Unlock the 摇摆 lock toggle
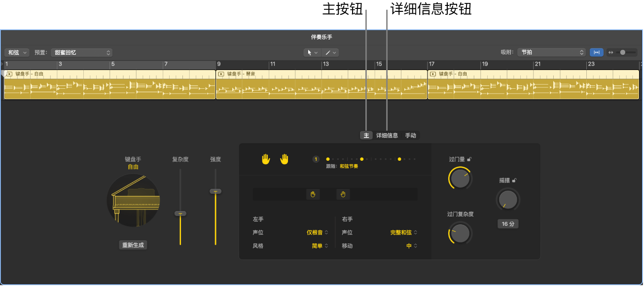The width and height of the screenshot is (644, 286). tap(514, 181)
